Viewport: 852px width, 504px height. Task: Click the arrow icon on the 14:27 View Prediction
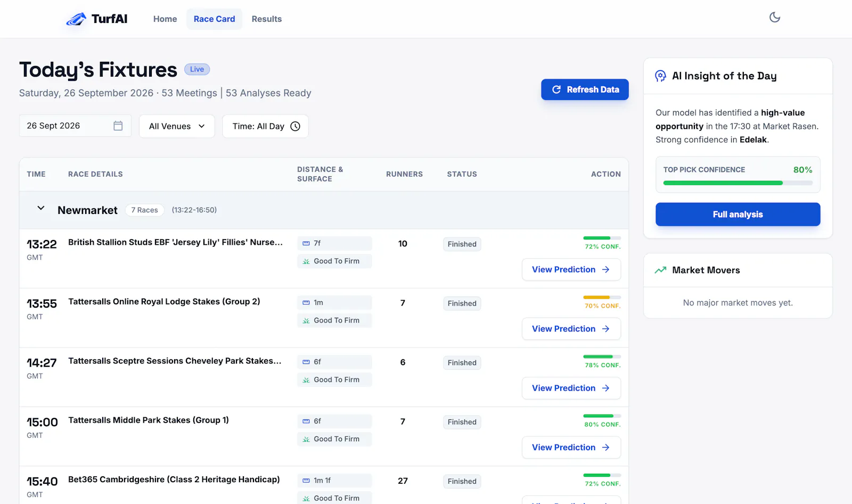tap(605, 388)
